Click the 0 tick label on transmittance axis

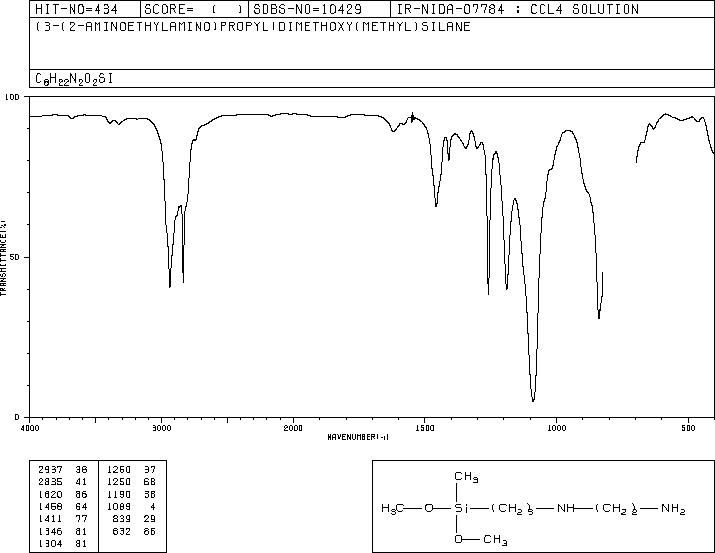[x=17, y=417]
